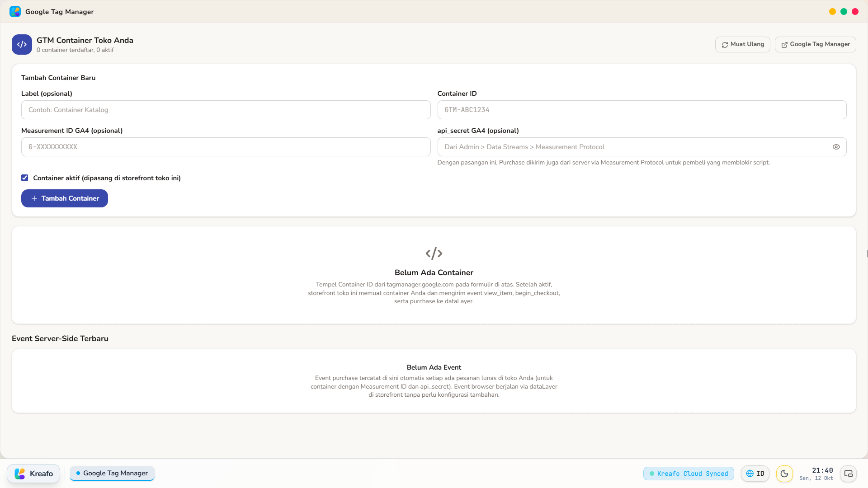This screenshot has height=488, width=868.
Task: Click the Muat Ulang reload button
Action: (742, 44)
